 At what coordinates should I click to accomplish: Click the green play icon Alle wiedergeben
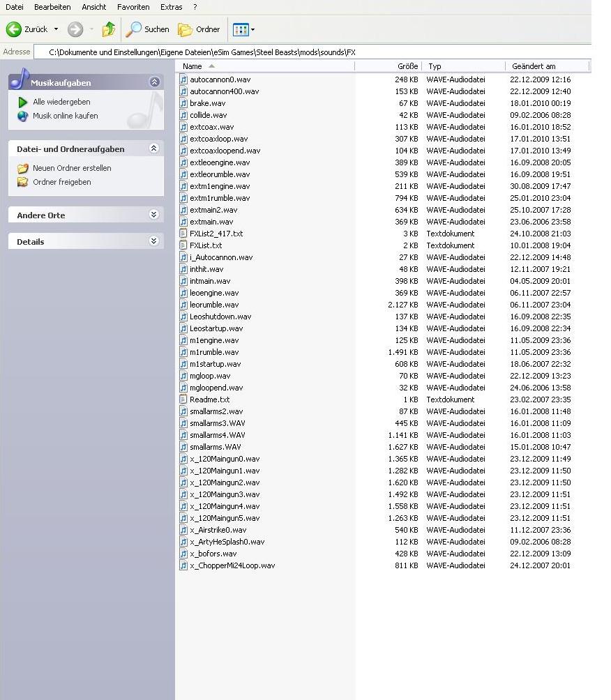tap(23, 102)
